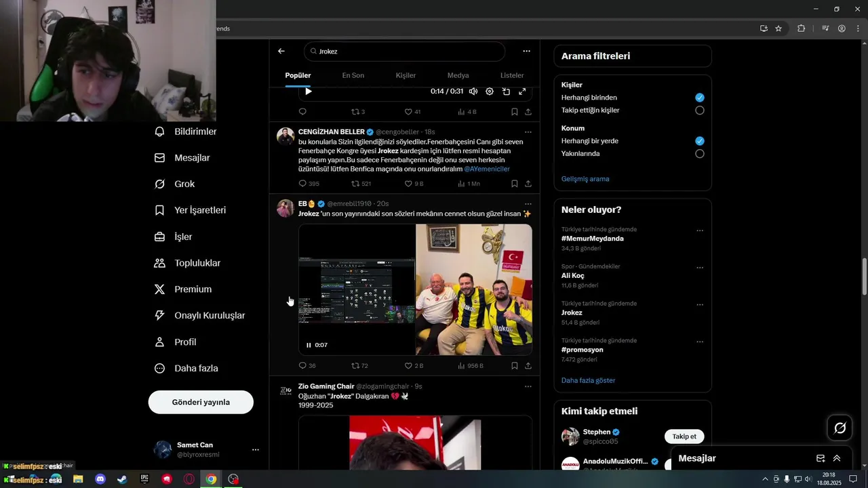868x488 pixels.
Task: Open the #MemurMeydanda trending topic
Action: (x=593, y=239)
